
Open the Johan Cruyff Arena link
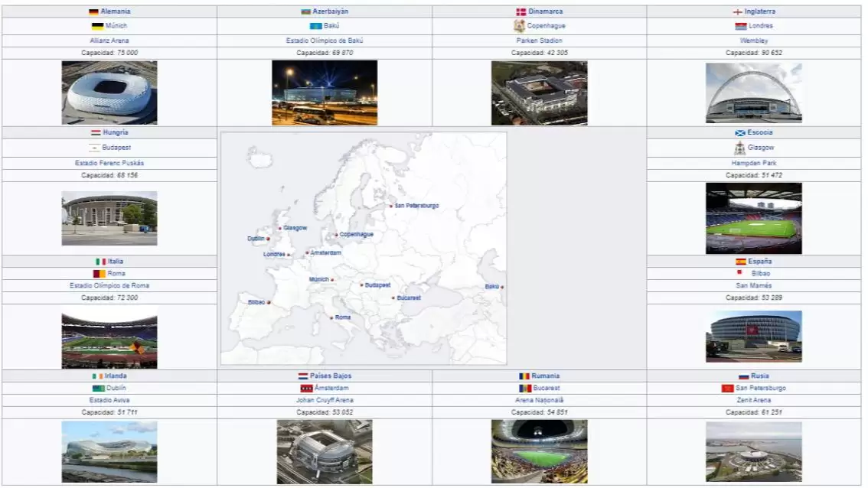click(x=325, y=400)
